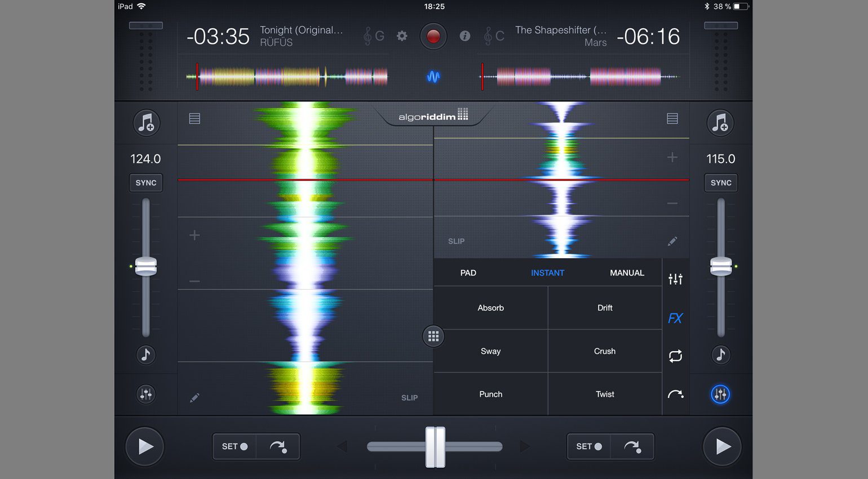
Task: Tap the right deck time -06:16
Action: click(x=648, y=37)
